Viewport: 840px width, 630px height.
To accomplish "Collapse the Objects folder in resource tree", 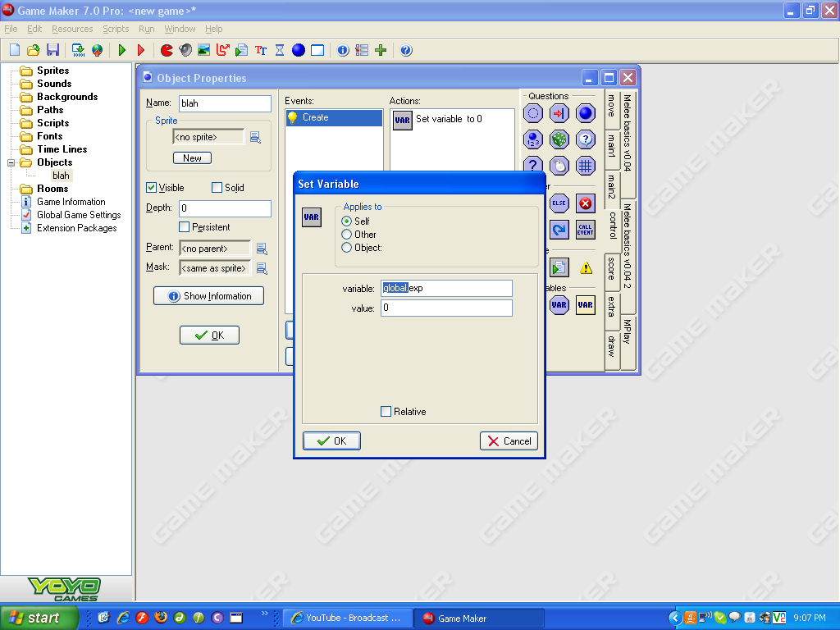I will tap(11, 162).
